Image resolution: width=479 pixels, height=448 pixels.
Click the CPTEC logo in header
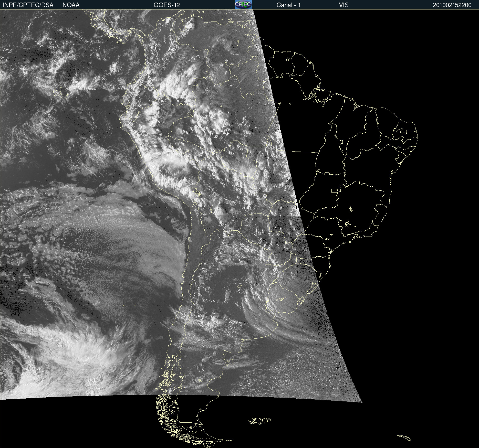[243, 5]
